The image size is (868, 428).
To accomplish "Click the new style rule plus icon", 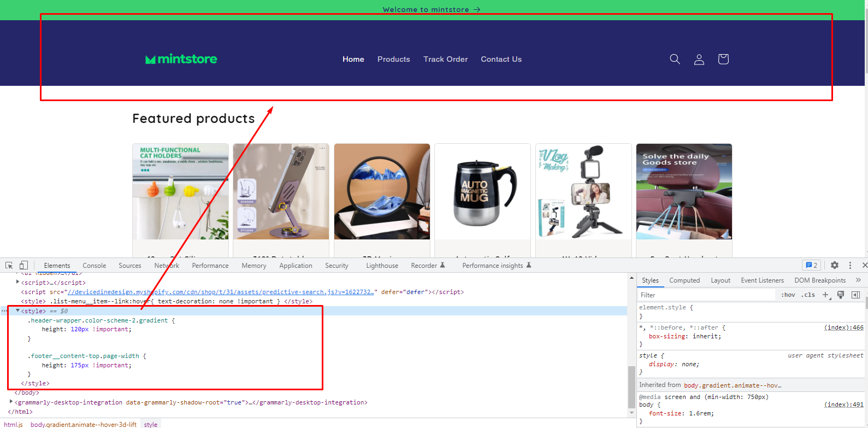I will [x=826, y=295].
